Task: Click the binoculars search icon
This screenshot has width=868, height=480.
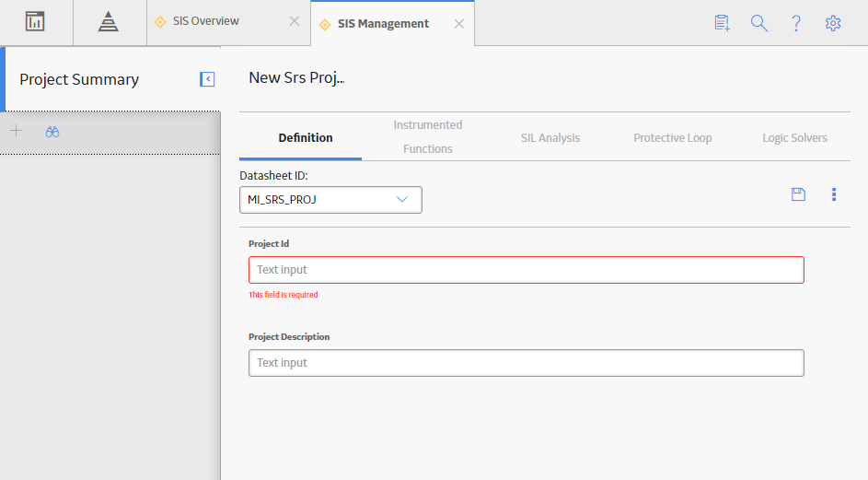Action: 52,132
